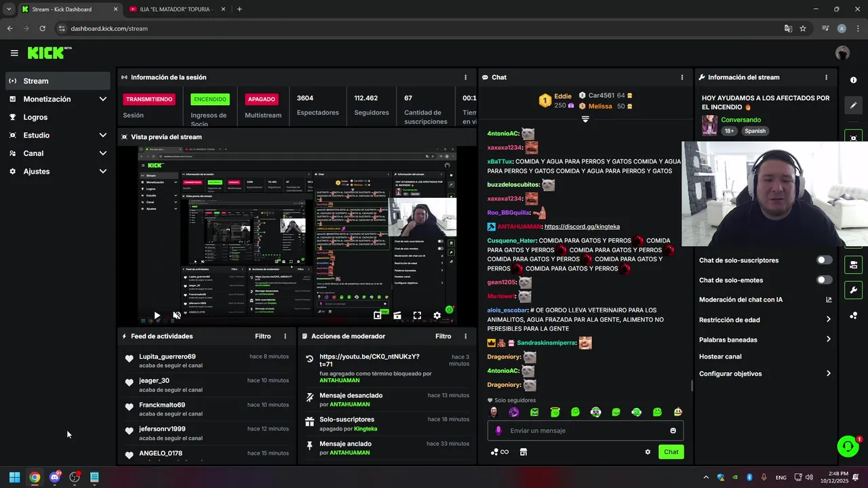868x488 pixels.
Task: Collapse the chat leaderboard arrow
Action: 585,119
